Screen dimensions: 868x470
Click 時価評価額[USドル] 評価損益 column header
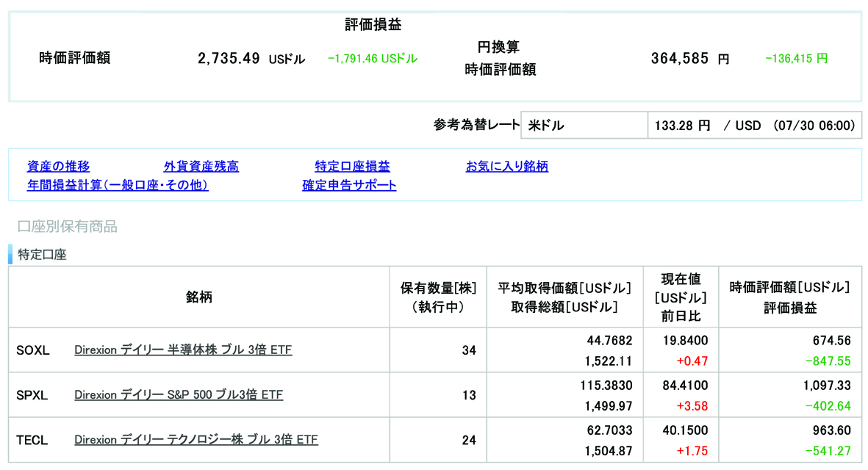(x=790, y=297)
